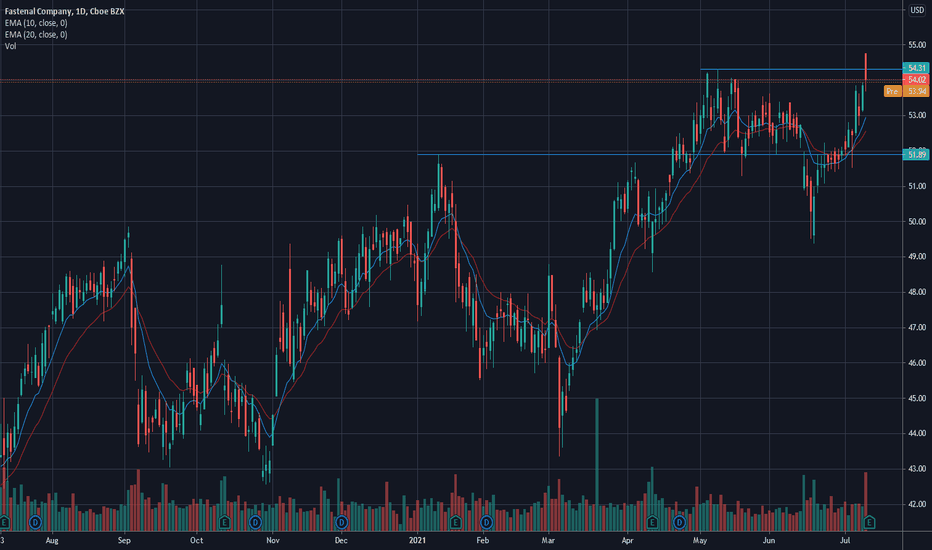The image size is (932, 550).
Task: Open the earnings marker in mid-October
Action: (x=224, y=523)
